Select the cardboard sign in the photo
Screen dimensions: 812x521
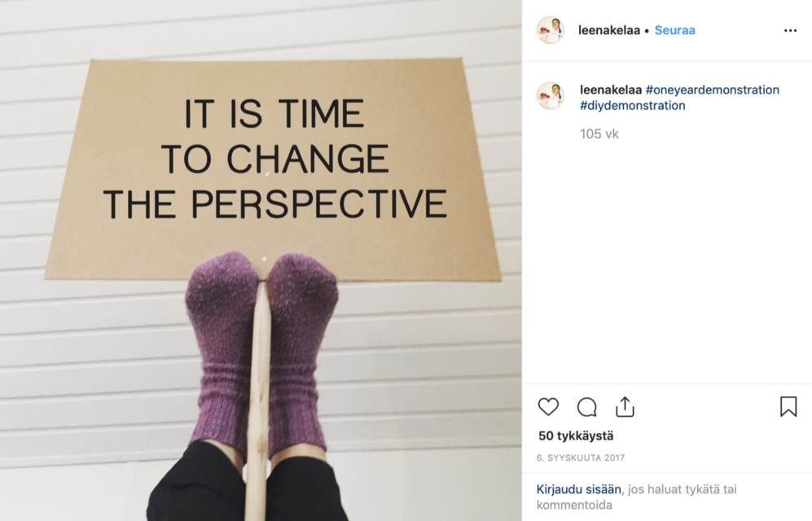click(273, 169)
